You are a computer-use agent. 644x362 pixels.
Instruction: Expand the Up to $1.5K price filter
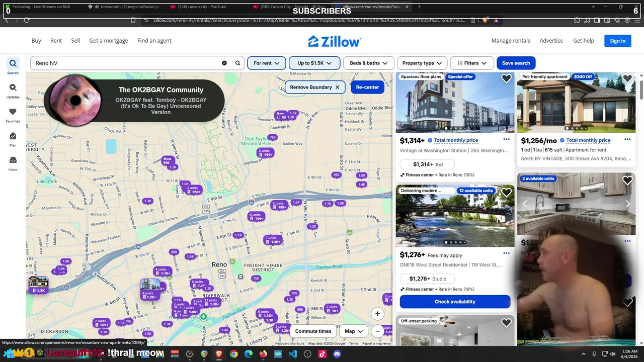pos(314,63)
